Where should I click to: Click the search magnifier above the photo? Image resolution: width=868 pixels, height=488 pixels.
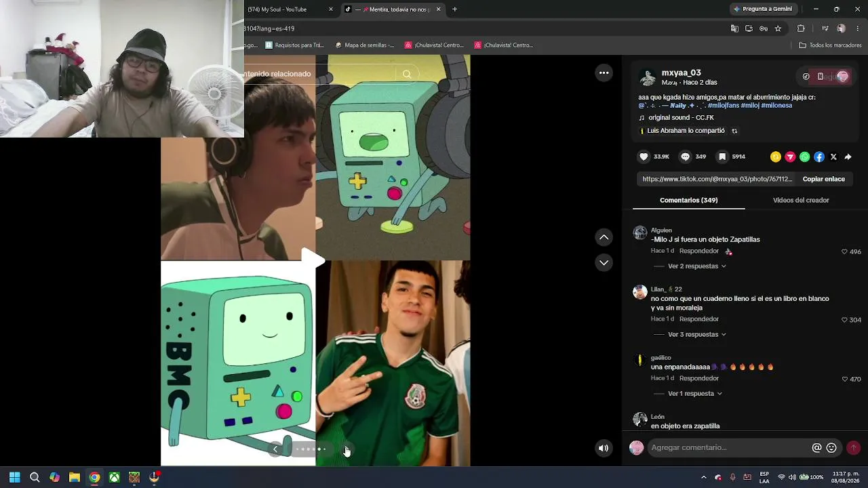tap(407, 74)
